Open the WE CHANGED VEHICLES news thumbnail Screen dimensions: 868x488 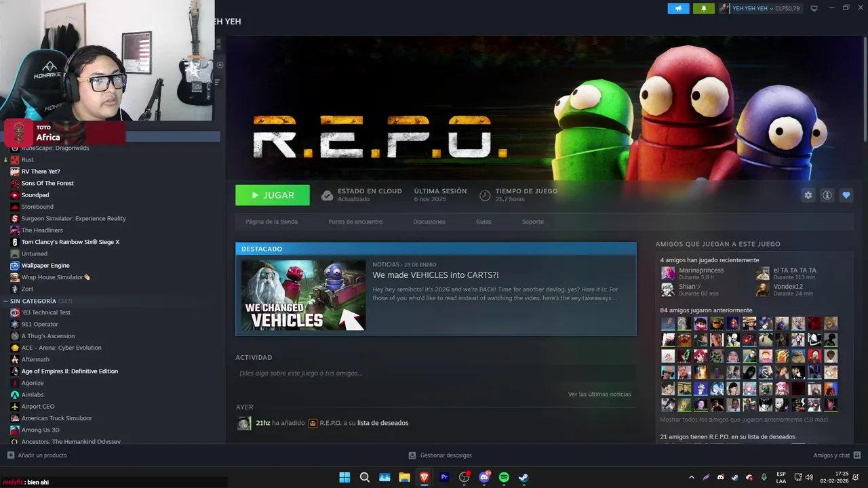[x=303, y=296]
